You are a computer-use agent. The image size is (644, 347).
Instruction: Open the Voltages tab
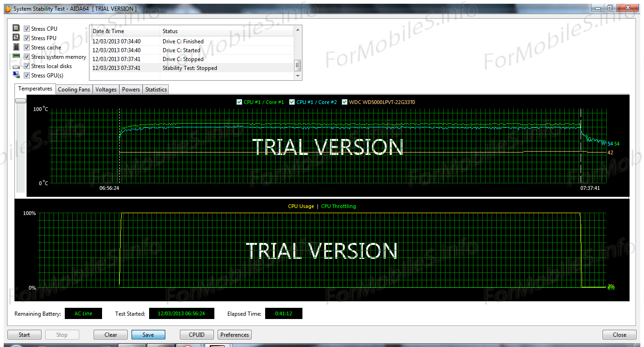tap(106, 90)
